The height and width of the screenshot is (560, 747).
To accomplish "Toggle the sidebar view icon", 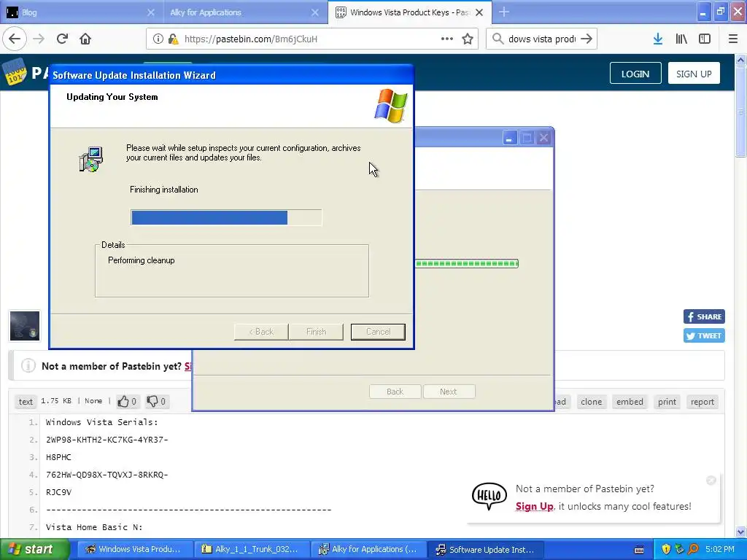I will [x=705, y=39].
